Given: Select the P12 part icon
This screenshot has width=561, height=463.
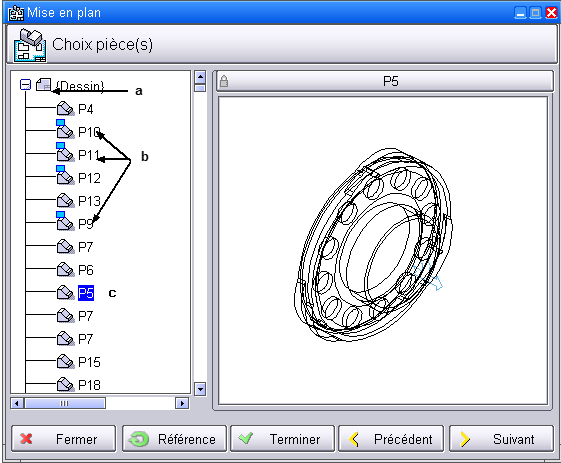Looking at the screenshot, I should pyautogui.click(x=65, y=175).
